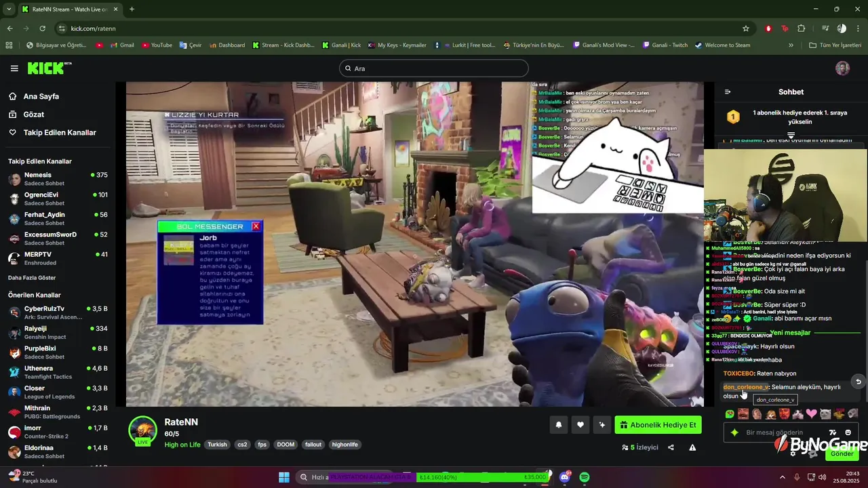Reload the page
This screenshot has width=868, height=488.
pos(42,28)
